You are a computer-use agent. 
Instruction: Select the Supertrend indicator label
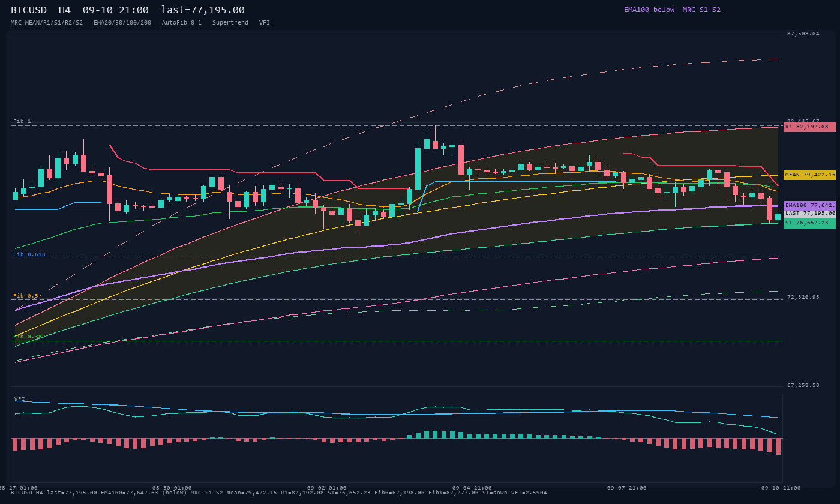pyautogui.click(x=230, y=23)
